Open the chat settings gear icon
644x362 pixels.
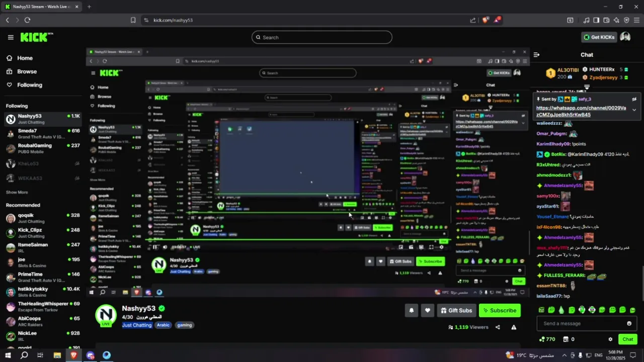coord(610,339)
